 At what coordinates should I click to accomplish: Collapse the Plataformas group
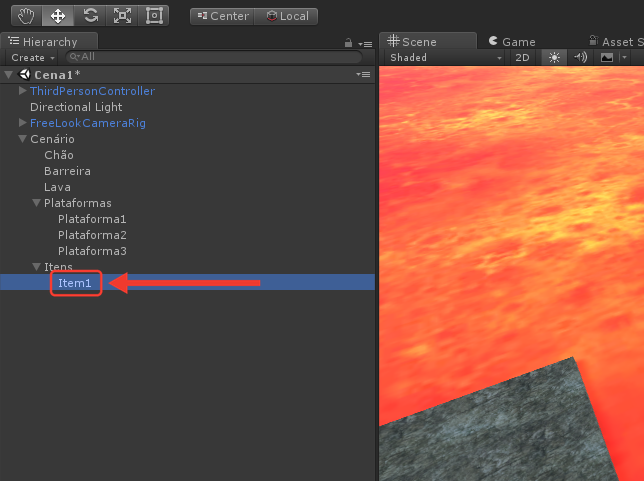point(37,203)
